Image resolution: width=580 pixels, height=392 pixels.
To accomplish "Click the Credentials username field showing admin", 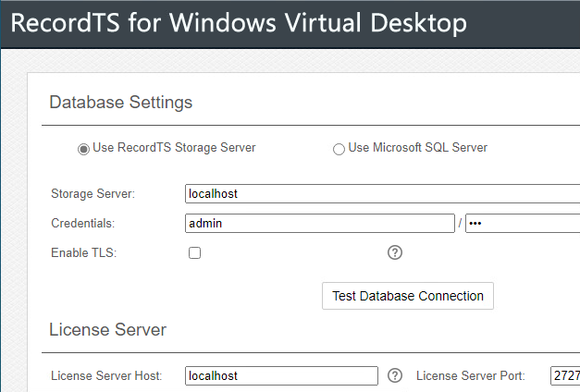I will coord(319,224).
